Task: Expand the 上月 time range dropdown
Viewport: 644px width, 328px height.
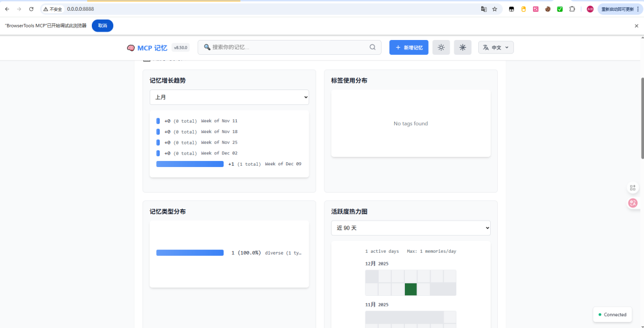Action: pyautogui.click(x=229, y=97)
